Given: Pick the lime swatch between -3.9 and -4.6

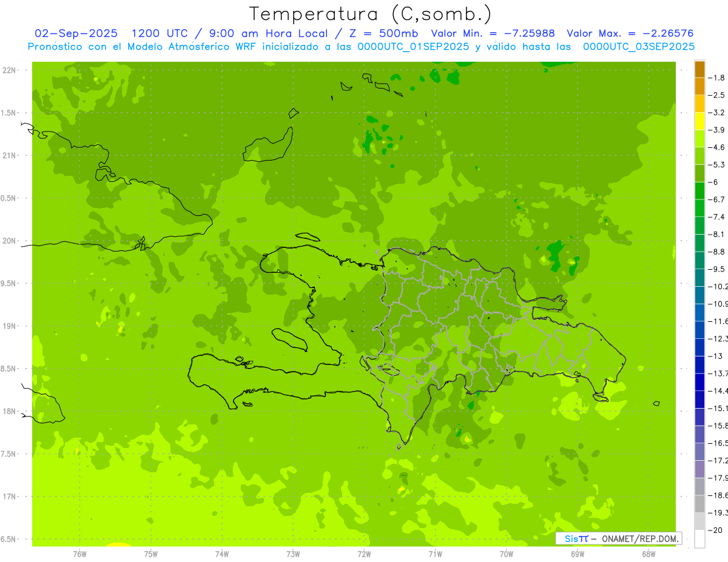Looking at the screenshot, I should click(699, 139).
